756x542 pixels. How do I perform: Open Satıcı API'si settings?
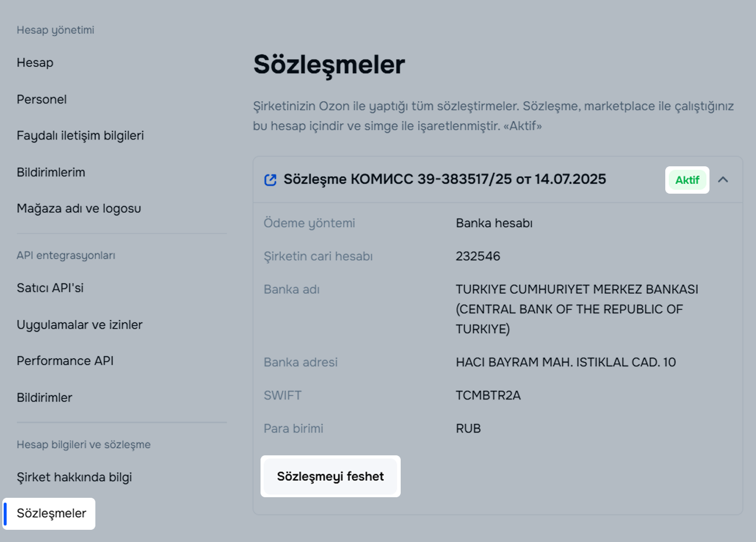point(51,288)
